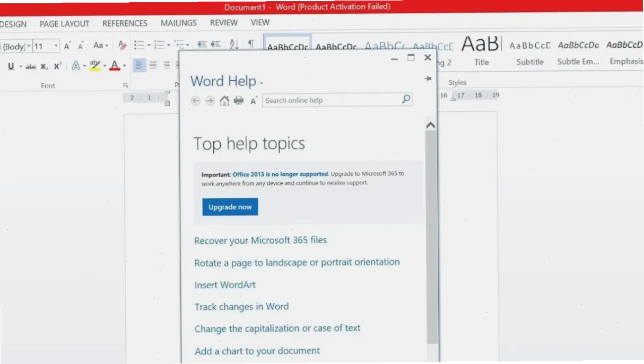
Task: Click the search magnifier in Word Help
Action: tap(406, 99)
